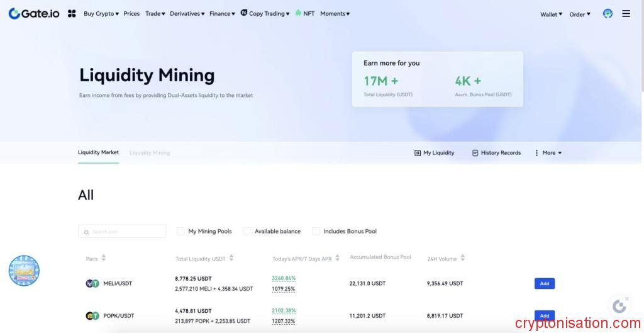
Task: Sort by Today's APR/7 Days APR arrows
Action: tap(337, 257)
